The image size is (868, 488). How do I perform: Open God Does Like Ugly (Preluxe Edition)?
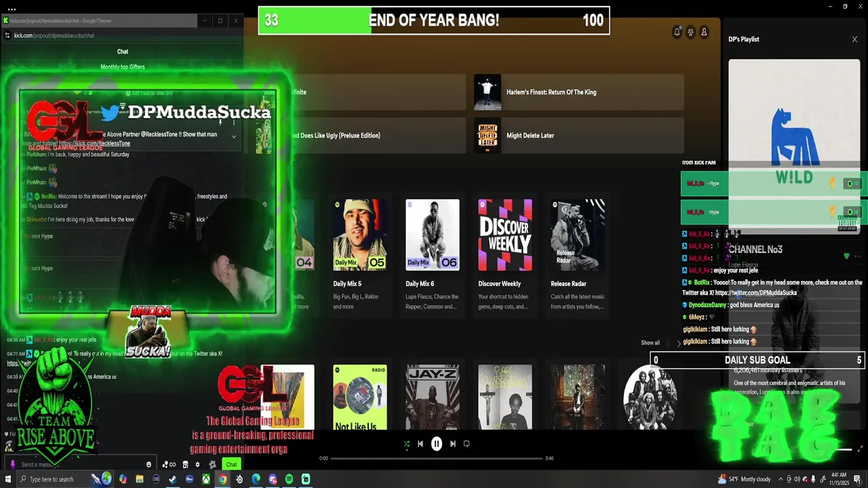[359, 136]
